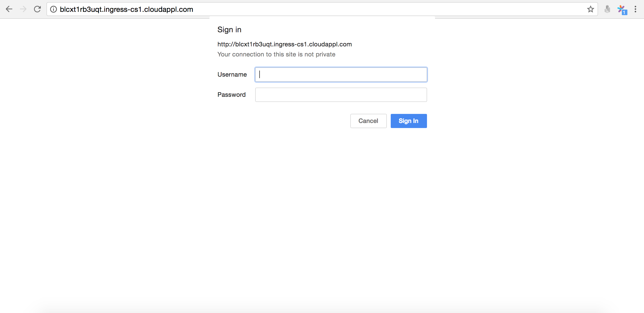Reload the current page
This screenshot has width=644, height=313.
pyautogui.click(x=38, y=9)
